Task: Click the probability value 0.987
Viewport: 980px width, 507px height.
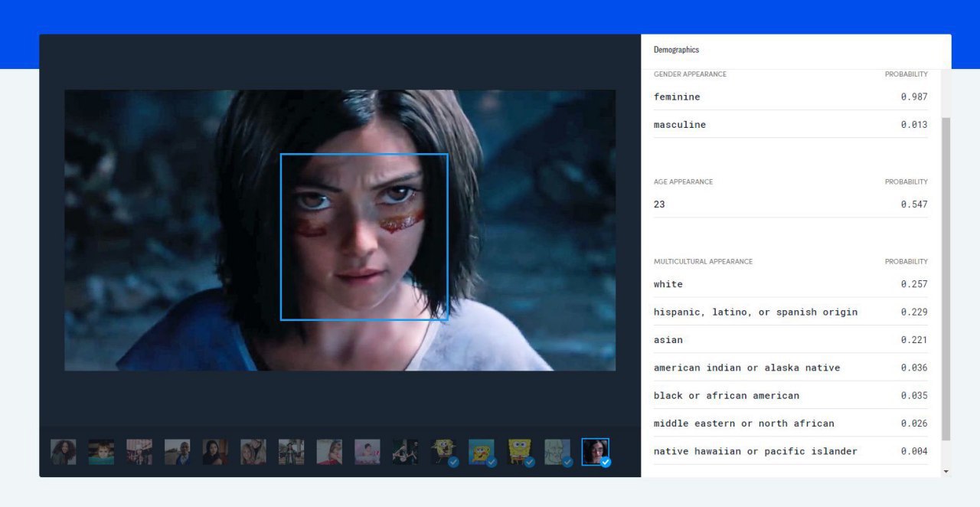Action: (x=914, y=96)
